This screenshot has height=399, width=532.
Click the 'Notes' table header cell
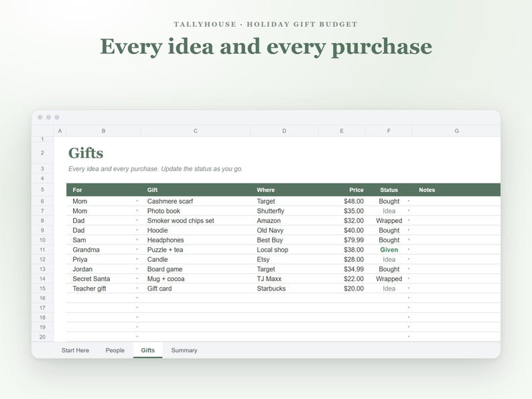pos(456,190)
